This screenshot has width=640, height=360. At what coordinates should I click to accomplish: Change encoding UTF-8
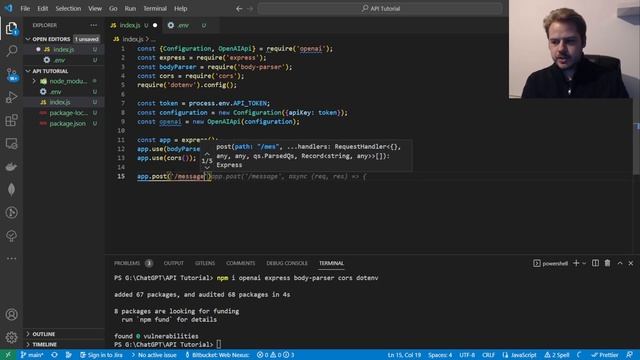[x=467, y=355]
